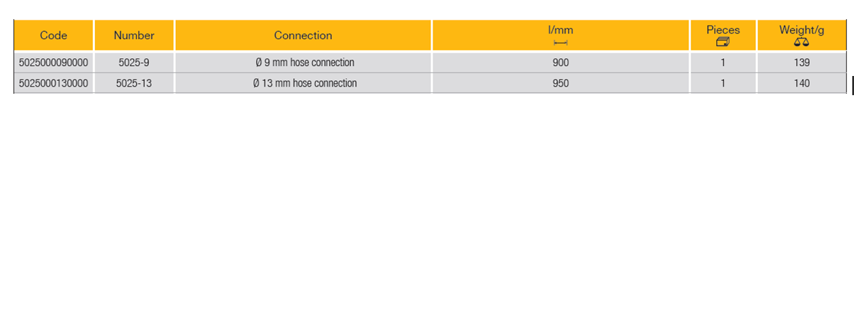Click the l/mm header text
Screen dimensions: 868x326
560,30
